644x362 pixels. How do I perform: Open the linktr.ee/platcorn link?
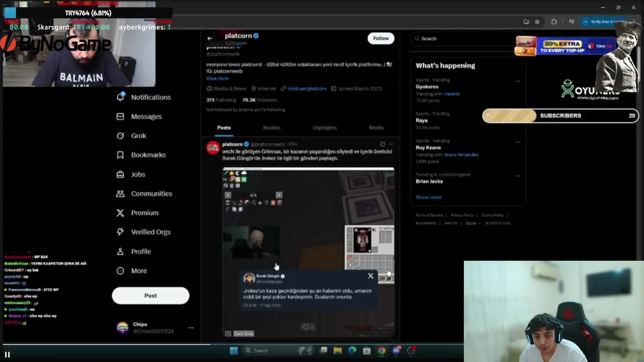click(307, 88)
